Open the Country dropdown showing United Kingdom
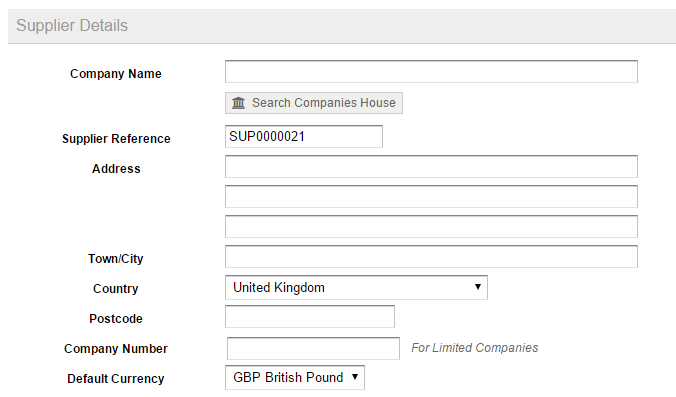The width and height of the screenshot is (676, 397). pos(356,288)
